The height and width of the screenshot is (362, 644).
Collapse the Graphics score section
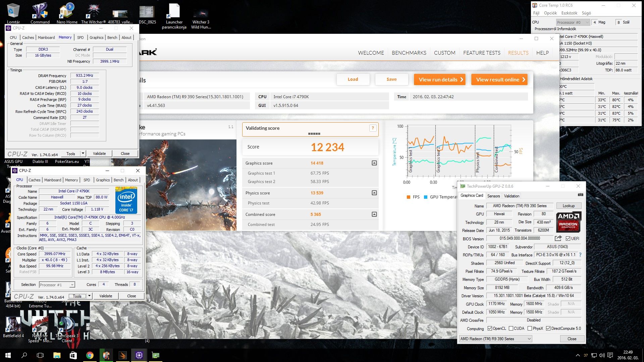click(374, 163)
